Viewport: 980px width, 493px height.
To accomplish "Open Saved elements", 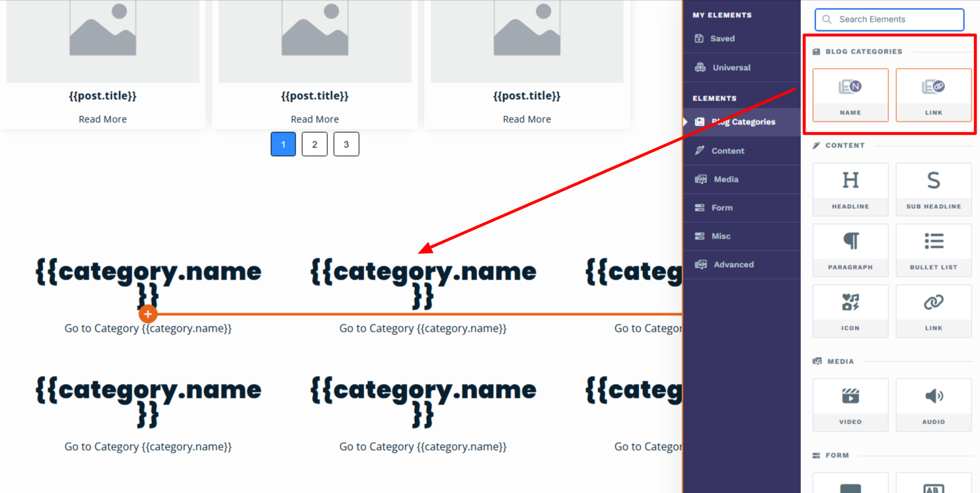I will click(741, 38).
